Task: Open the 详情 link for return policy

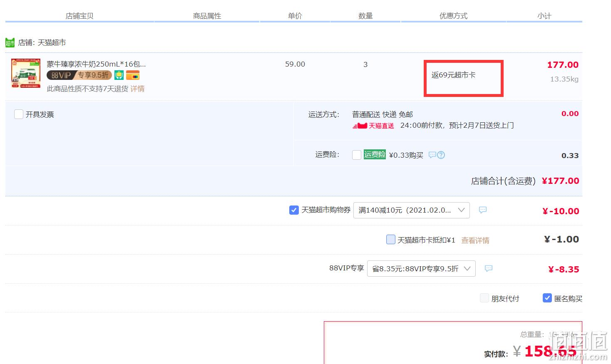Action: pos(137,89)
